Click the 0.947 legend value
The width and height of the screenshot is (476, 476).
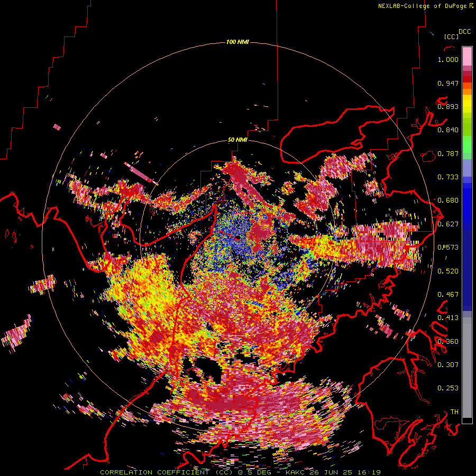tap(448, 83)
